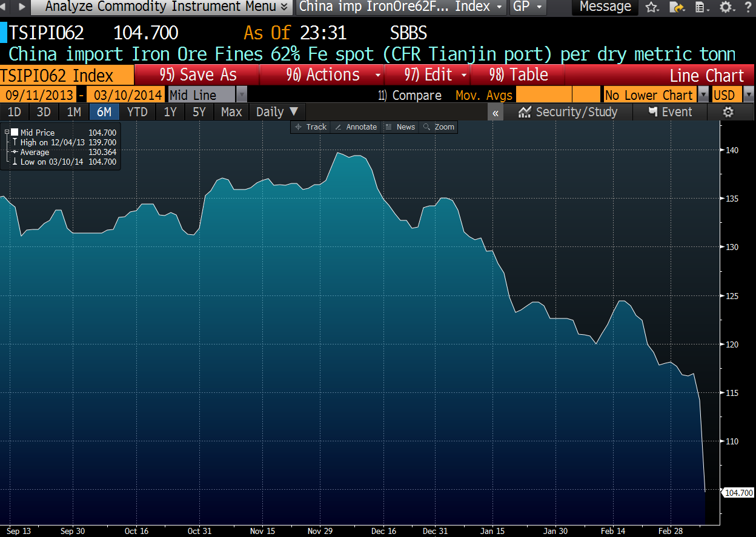Click 11) Compare
This screenshot has width=756, height=537.
point(409,95)
